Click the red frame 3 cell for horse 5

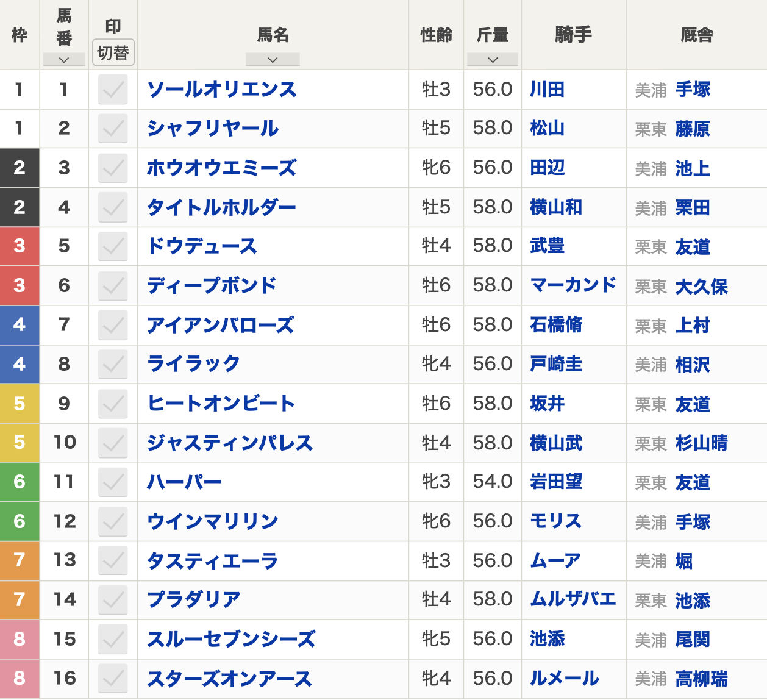20,246
